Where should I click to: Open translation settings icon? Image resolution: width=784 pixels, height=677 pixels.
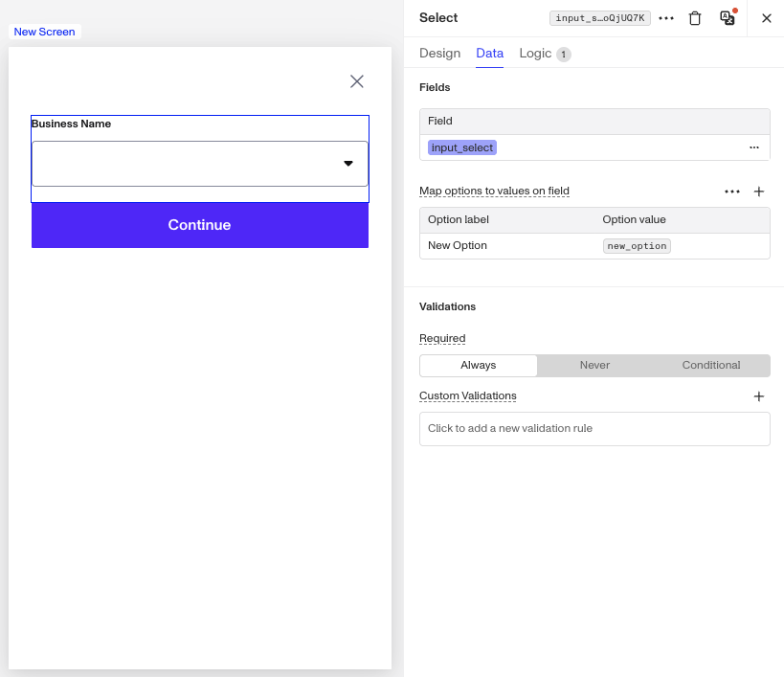click(728, 17)
